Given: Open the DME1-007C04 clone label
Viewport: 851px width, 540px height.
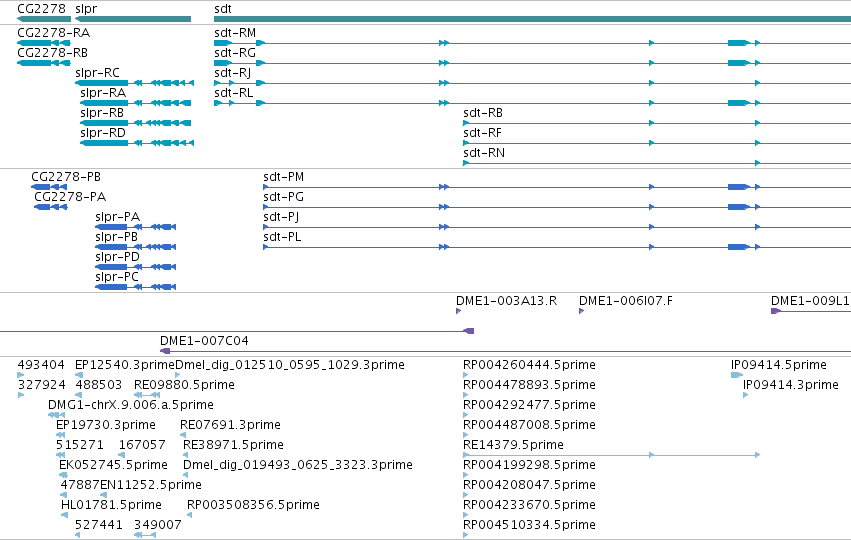Looking at the screenshot, I should (x=204, y=341).
